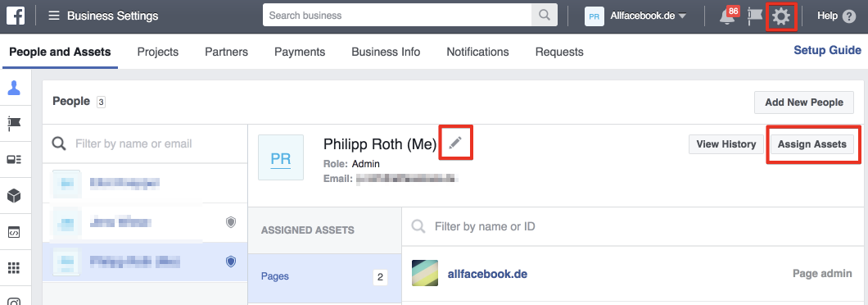This screenshot has height=305, width=868.
Task: Select the People icon in the left sidebar
Action: pyautogui.click(x=15, y=88)
